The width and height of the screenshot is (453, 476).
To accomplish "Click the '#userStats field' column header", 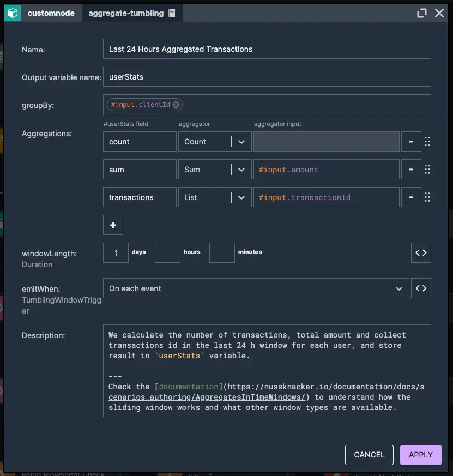I will pos(125,124).
